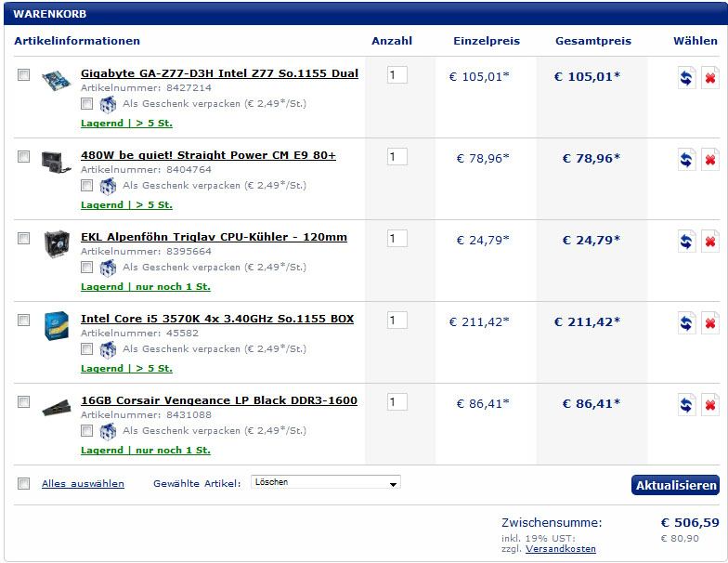Click the Zwischensumme € 506,59 amount
The height and width of the screenshot is (563, 728).
click(x=690, y=522)
